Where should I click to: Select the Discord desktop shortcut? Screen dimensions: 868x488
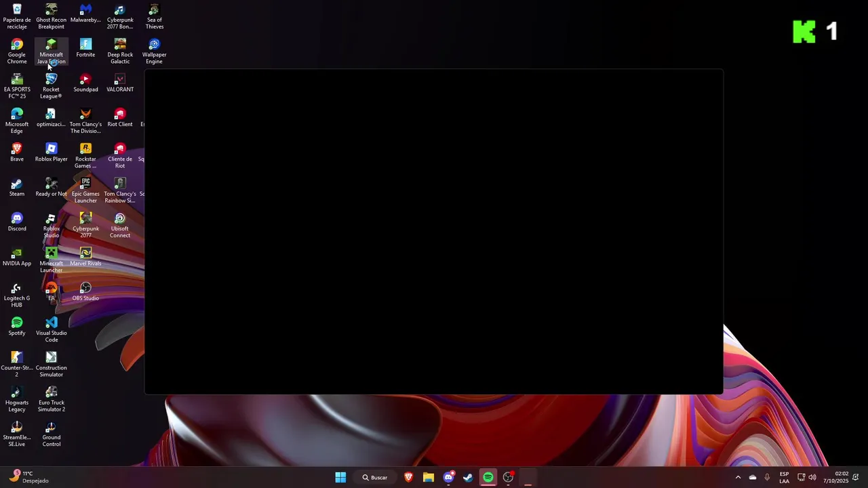(x=17, y=222)
